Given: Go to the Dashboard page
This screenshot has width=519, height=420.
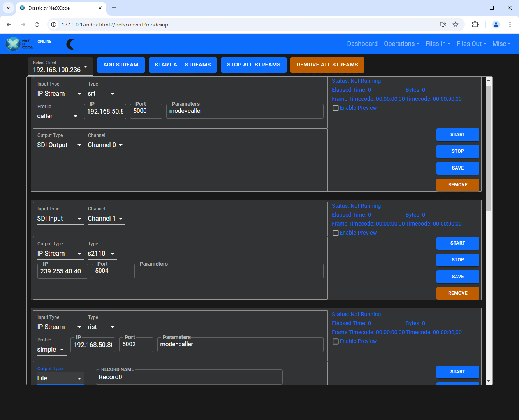Looking at the screenshot, I should click(362, 44).
